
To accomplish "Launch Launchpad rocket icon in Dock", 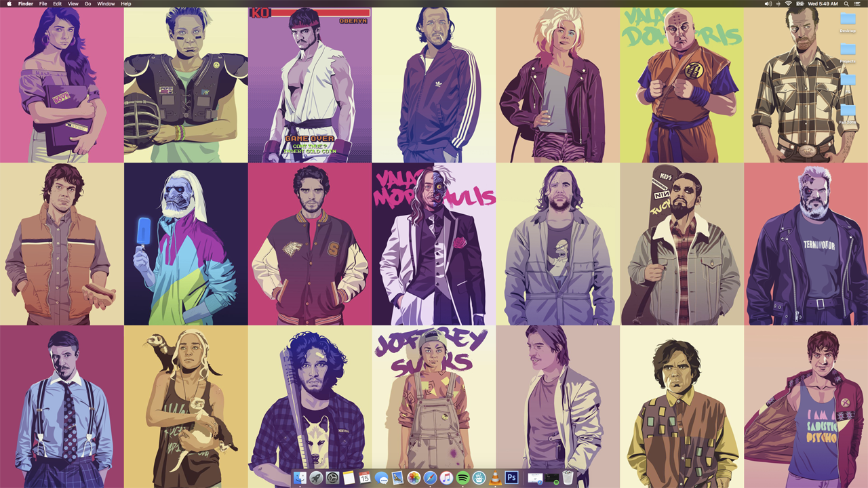I will click(316, 478).
